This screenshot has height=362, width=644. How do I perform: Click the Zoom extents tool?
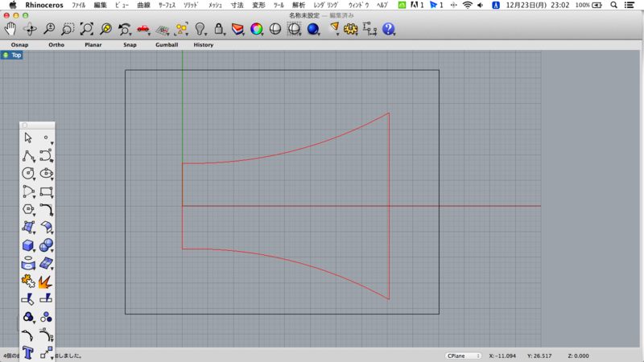pyautogui.click(x=87, y=29)
